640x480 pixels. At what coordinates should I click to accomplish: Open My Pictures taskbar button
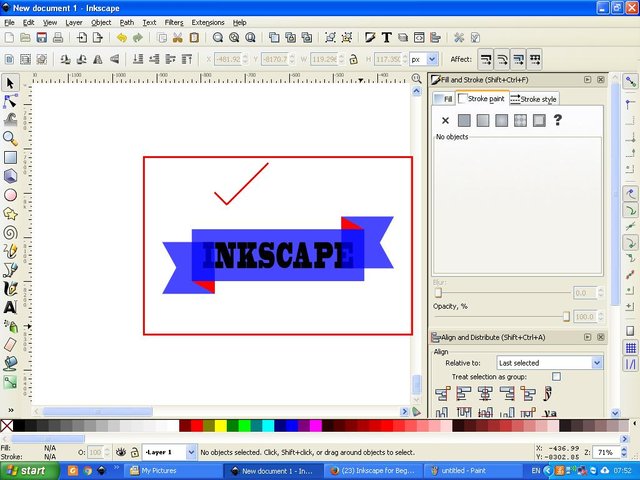pyautogui.click(x=173, y=471)
